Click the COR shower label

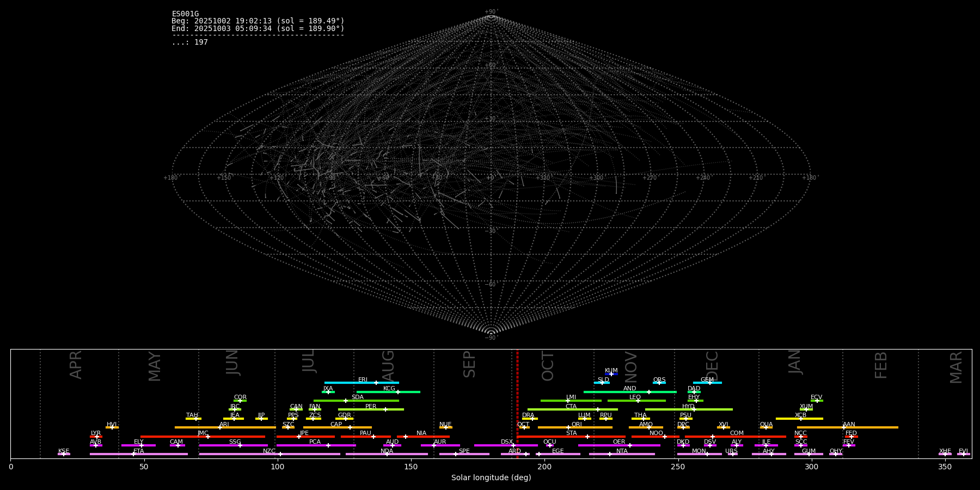click(x=240, y=397)
